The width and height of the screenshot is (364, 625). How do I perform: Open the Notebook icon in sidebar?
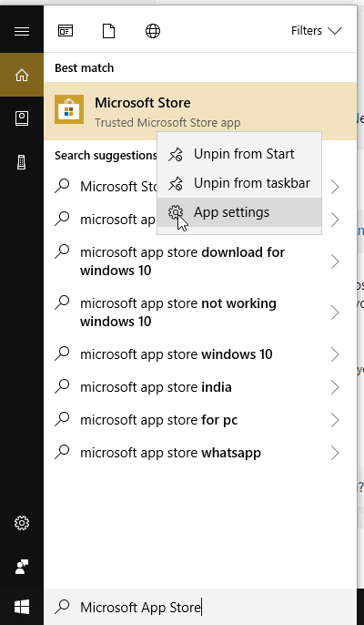[22, 118]
